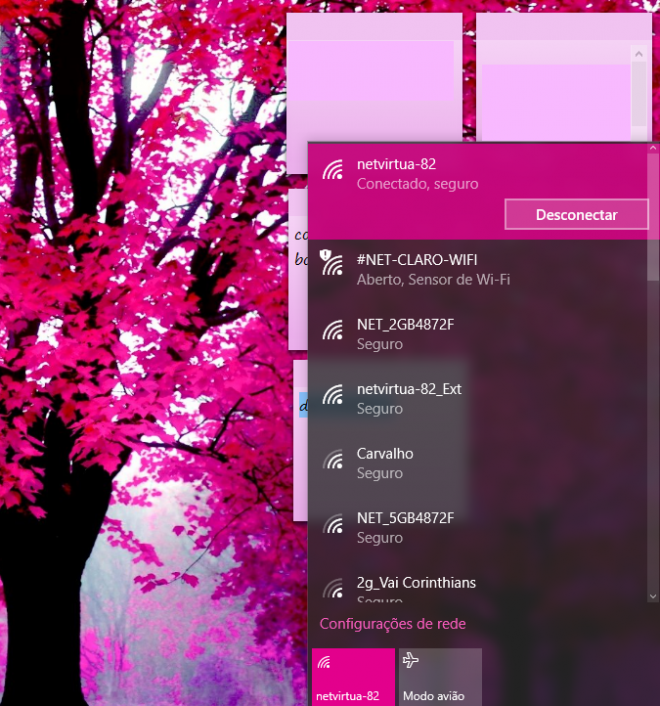Click the Conectado, seguro status text

417,184
